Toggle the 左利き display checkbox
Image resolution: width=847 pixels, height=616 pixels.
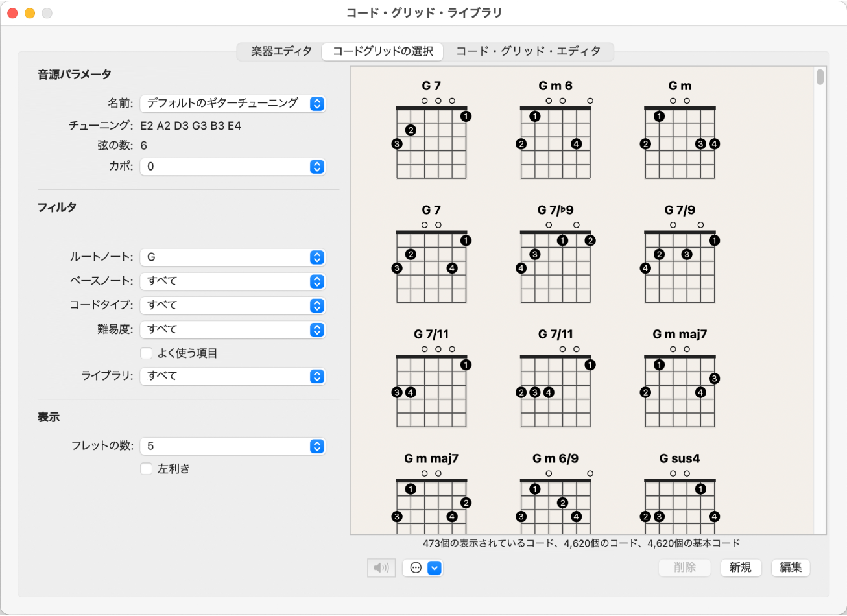point(146,469)
